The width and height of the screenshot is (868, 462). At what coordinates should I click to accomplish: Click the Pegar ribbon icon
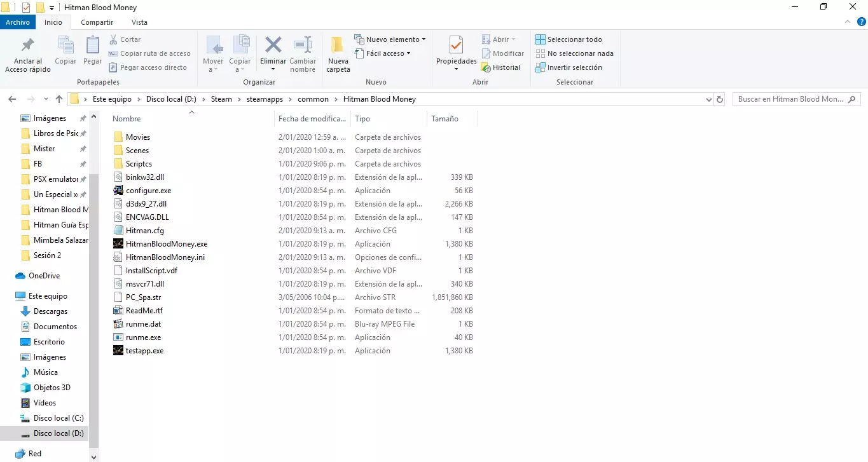tap(92, 50)
